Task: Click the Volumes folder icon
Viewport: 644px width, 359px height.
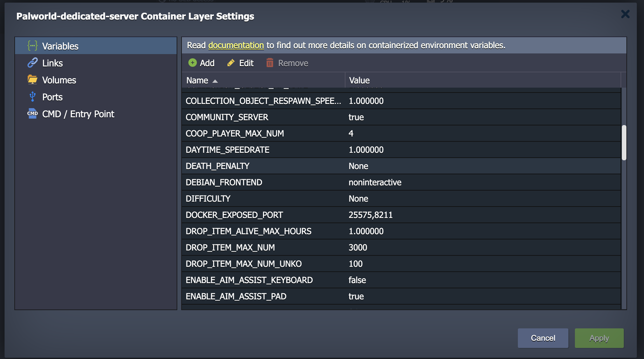Action: coord(32,79)
